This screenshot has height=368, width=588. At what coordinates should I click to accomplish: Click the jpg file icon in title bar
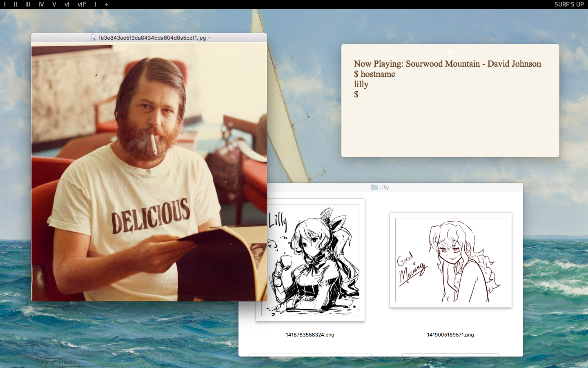point(94,38)
